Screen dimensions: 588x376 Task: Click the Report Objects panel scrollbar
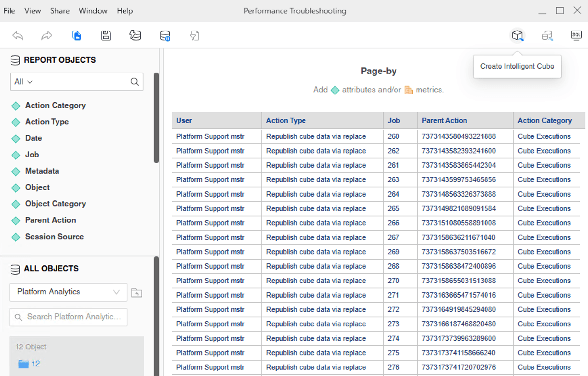tap(156, 118)
